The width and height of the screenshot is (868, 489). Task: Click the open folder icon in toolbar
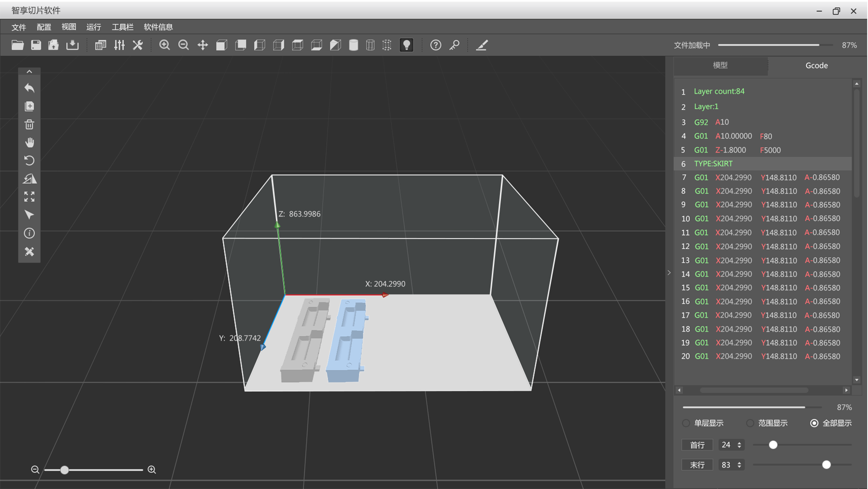(x=17, y=45)
